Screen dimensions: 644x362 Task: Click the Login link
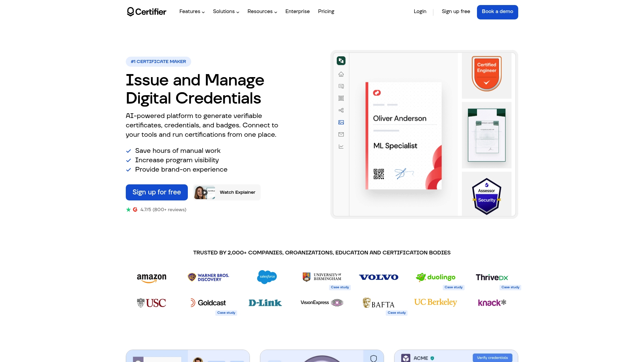tap(420, 12)
